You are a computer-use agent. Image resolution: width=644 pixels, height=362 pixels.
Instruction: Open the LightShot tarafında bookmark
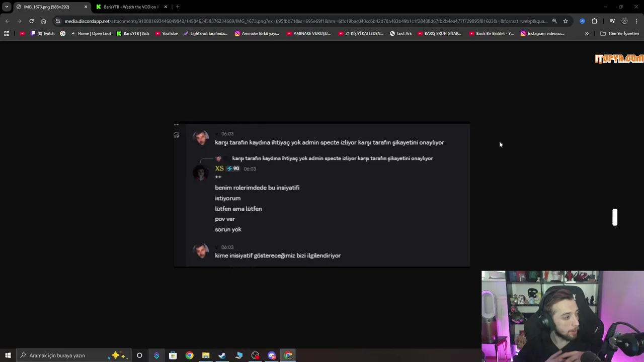(x=205, y=34)
